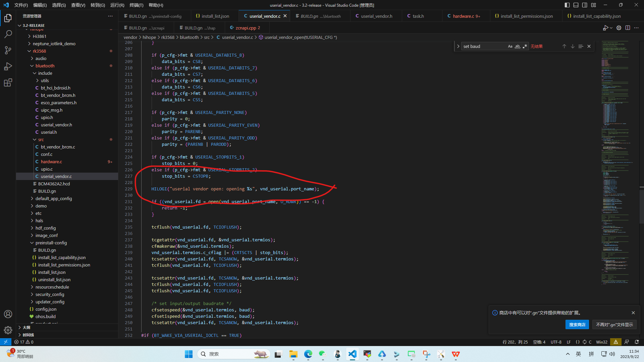Image resolution: width=644 pixels, height=362 pixels.
Task: Open notifications via the status bar bell
Action: (637, 342)
